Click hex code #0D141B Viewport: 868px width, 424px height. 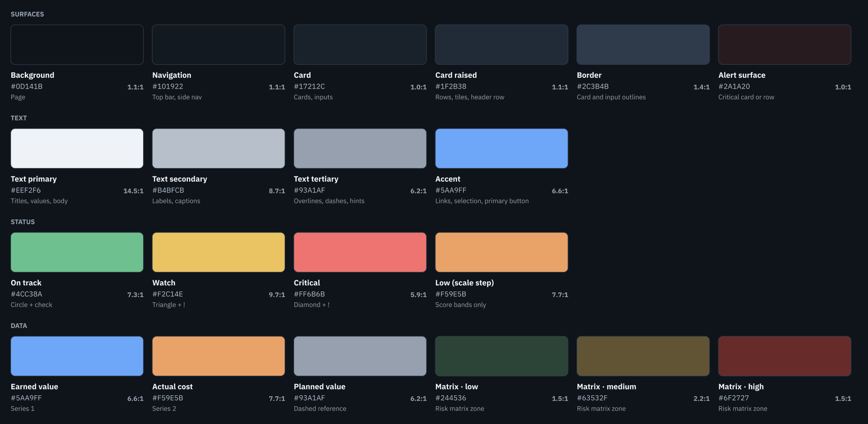(x=27, y=86)
